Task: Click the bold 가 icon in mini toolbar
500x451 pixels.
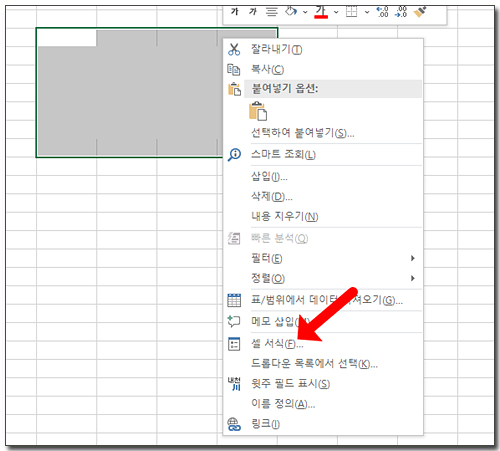Action: click(x=235, y=12)
